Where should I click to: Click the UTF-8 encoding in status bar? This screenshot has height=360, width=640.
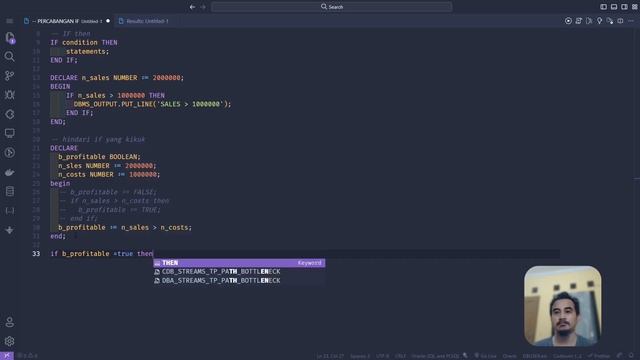click(x=382, y=356)
